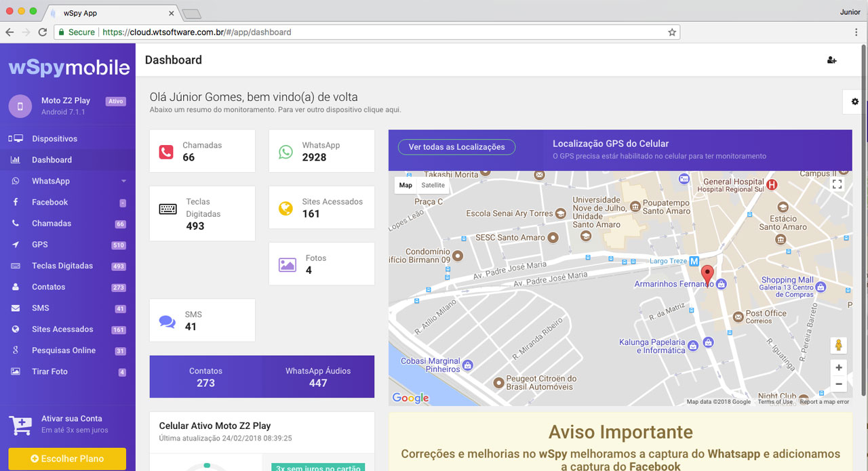Click the wSpymobile logo

68,67
